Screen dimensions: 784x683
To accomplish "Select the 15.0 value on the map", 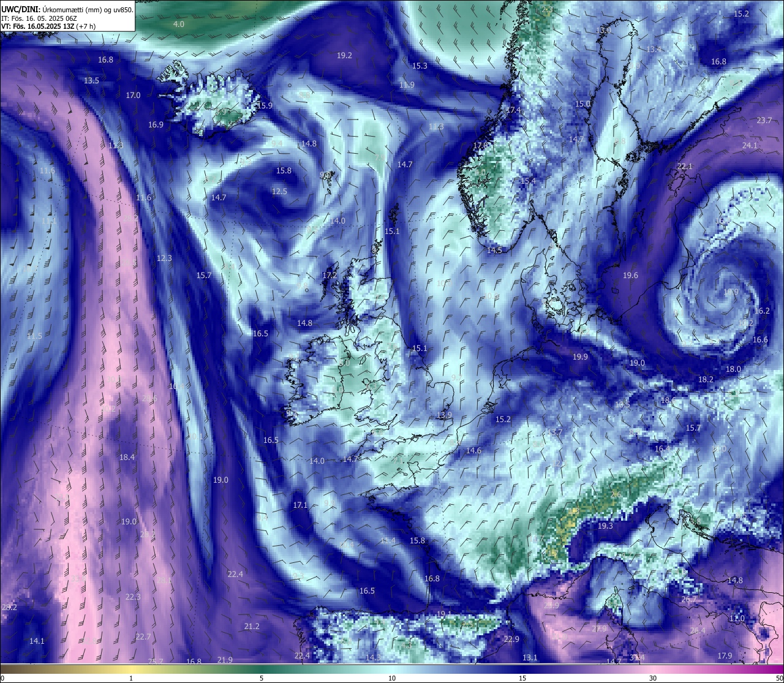I will 582,104.
